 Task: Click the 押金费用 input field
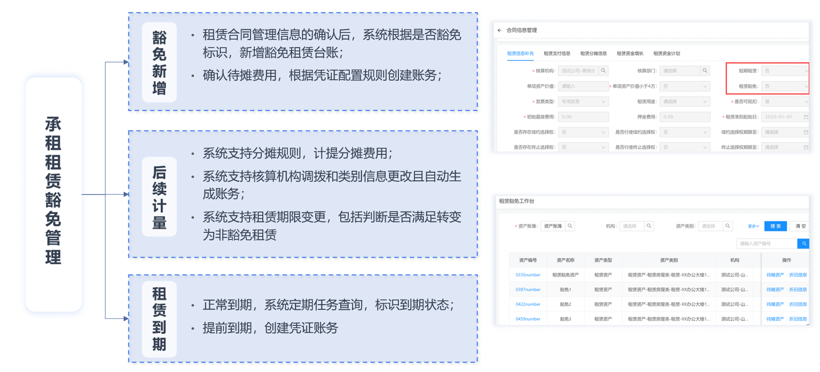tap(685, 117)
